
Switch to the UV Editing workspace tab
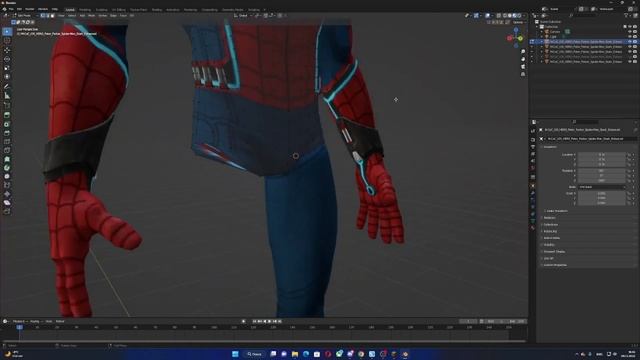(119, 9)
